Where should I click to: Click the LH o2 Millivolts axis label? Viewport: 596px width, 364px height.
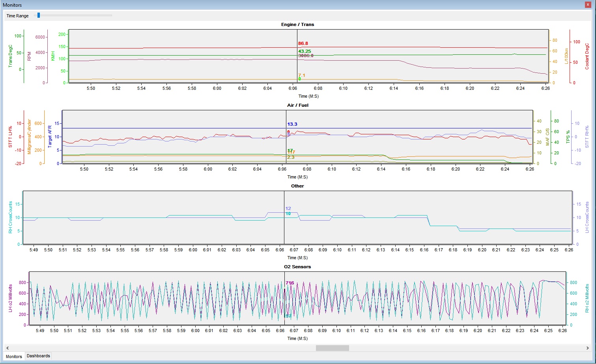coord(11,298)
